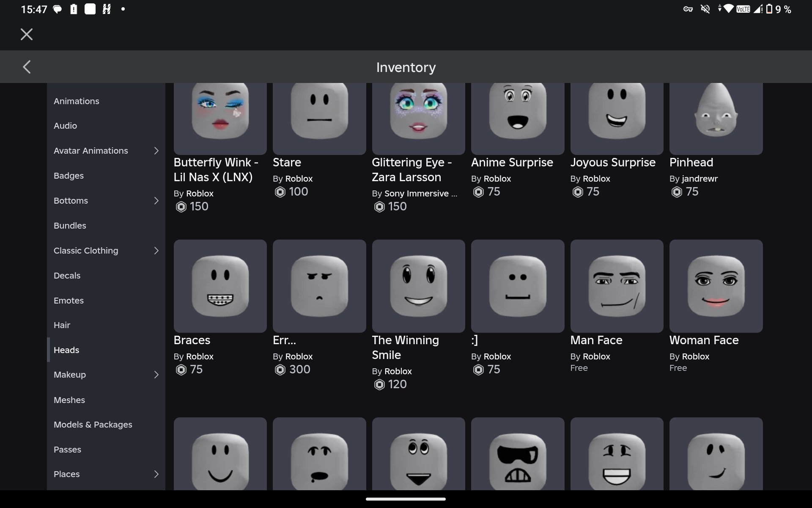Open creator jandrewr link under Pinhead

point(700,179)
